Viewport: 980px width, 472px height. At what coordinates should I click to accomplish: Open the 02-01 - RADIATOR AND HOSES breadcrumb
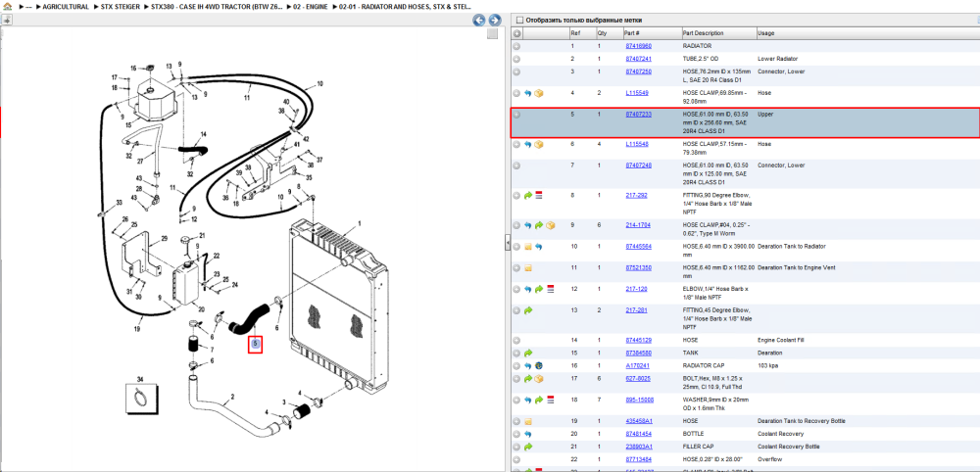tap(403, 7)
